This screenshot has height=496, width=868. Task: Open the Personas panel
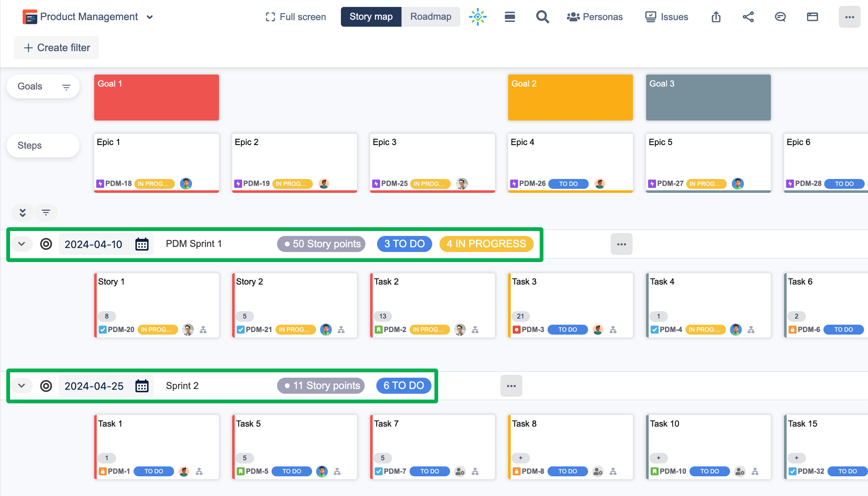[x=595, y=17]
